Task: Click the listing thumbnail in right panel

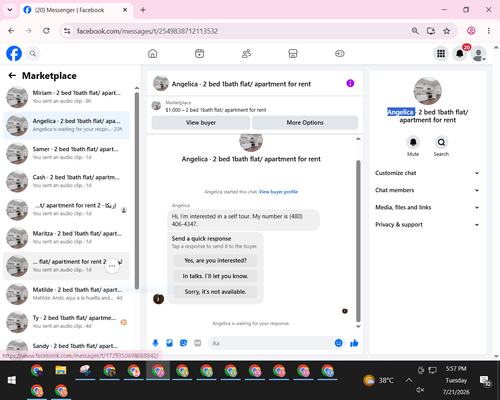Action: pos(428,91)
